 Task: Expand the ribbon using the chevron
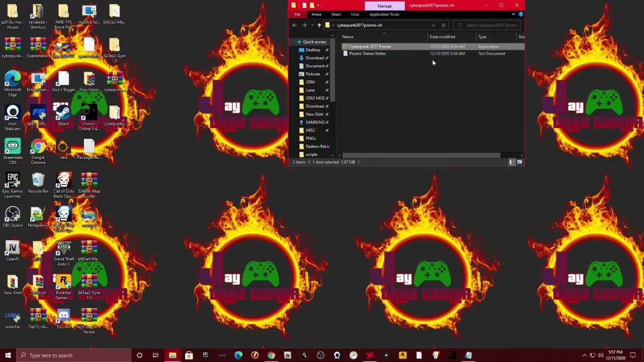click(513, 14)
